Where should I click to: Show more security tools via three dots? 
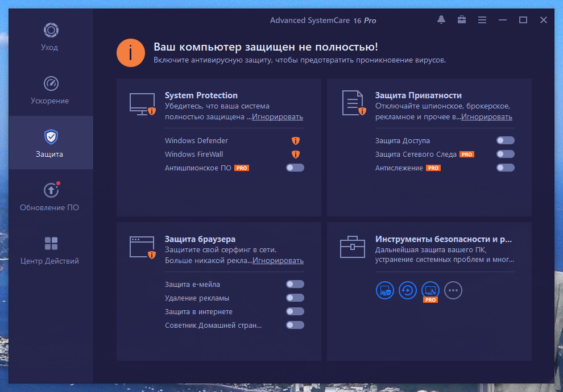pos(453,290)
